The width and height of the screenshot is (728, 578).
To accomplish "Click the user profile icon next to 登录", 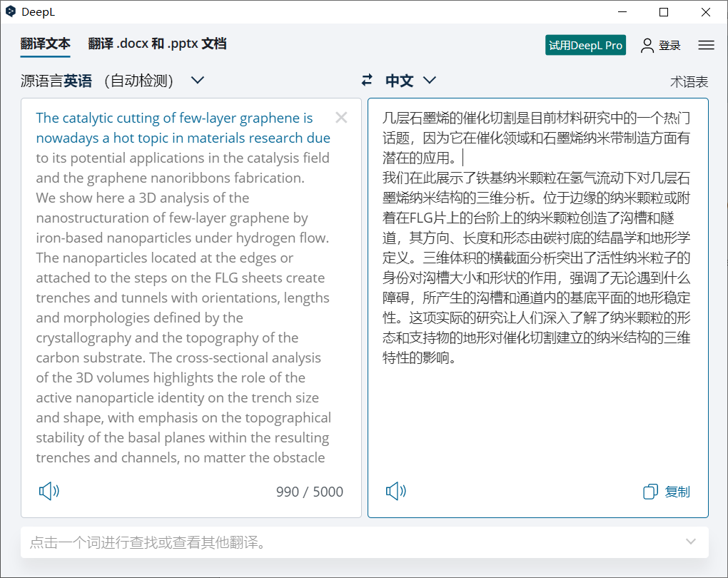I will [x=647, y=45].
